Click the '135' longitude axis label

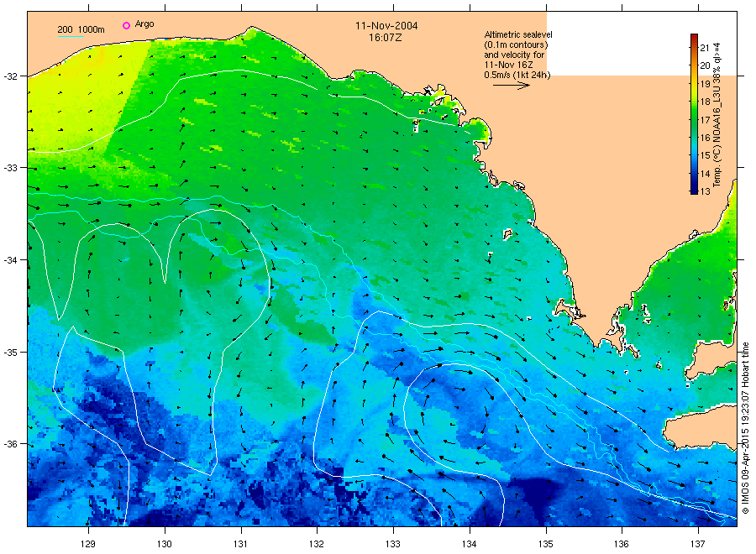click(545, 544)
